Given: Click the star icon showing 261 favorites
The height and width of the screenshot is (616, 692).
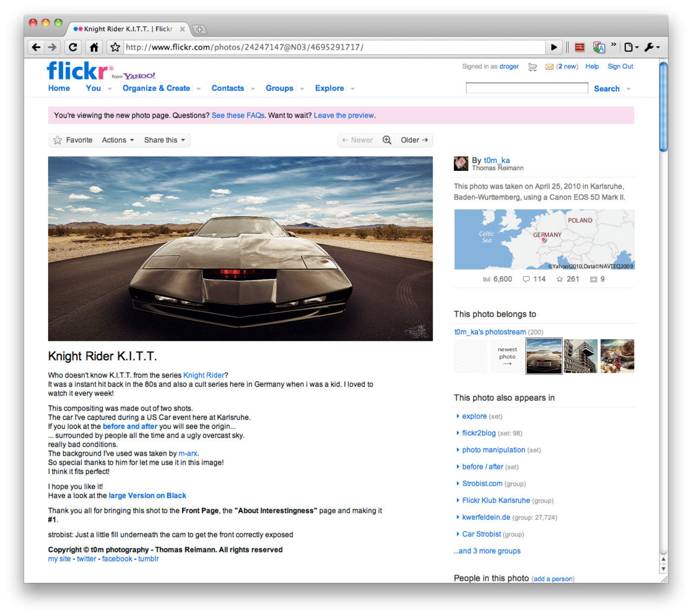Looking at the screenshot, I should click(560, 279).
